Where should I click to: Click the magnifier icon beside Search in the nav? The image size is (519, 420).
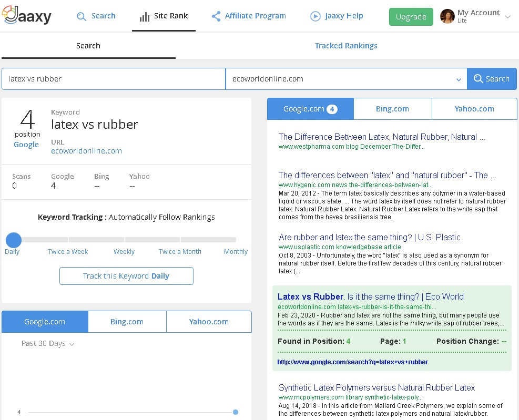81,16
